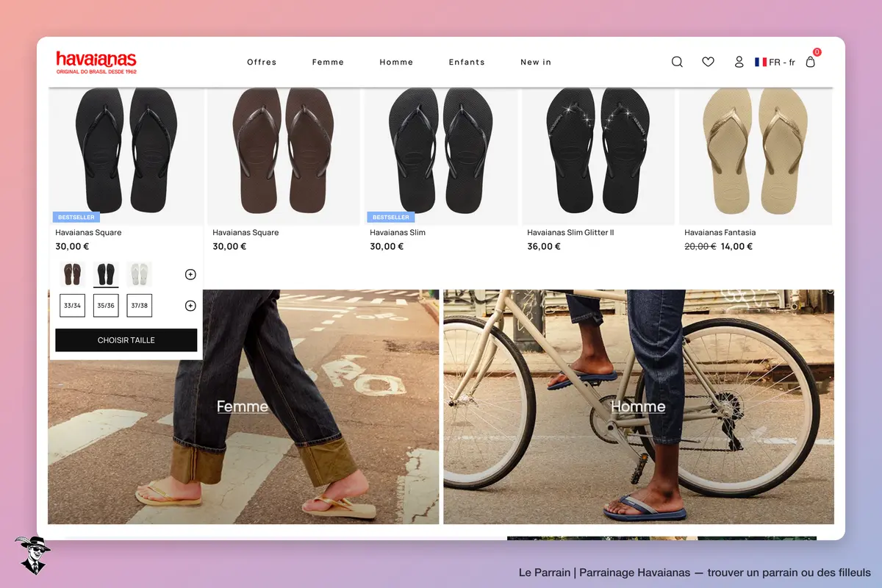The height and width of the screenshot is (588, 882).
Task: Click the discounted 14,00 € price
Action: [x=736, y=246]
